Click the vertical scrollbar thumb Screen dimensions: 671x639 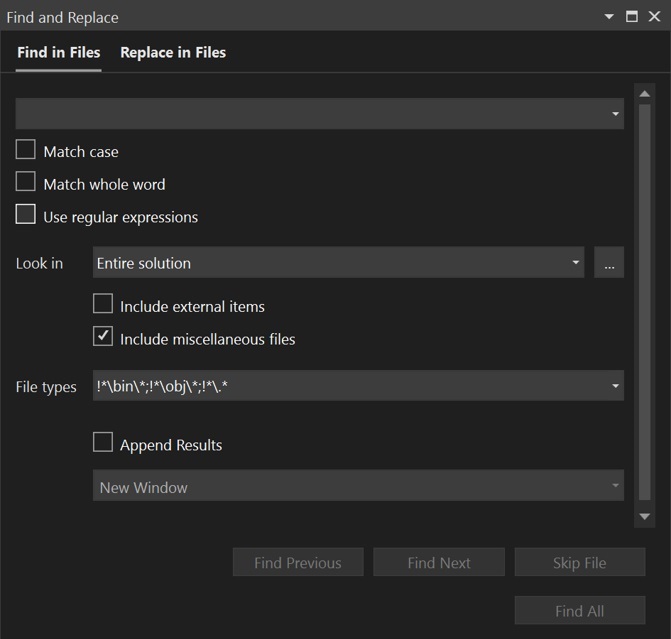click(645, 302)
